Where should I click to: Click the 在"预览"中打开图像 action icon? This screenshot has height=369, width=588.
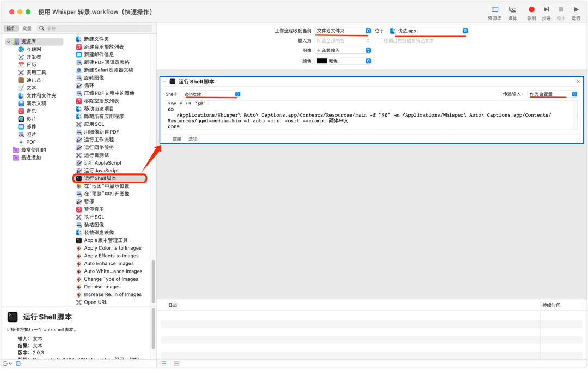coord(79,194)
